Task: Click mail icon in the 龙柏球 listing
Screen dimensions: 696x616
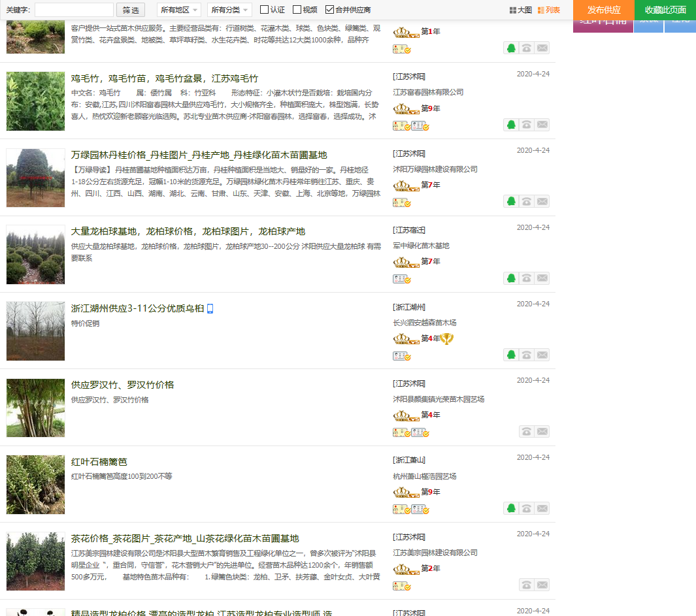Action: pos(542,278)
